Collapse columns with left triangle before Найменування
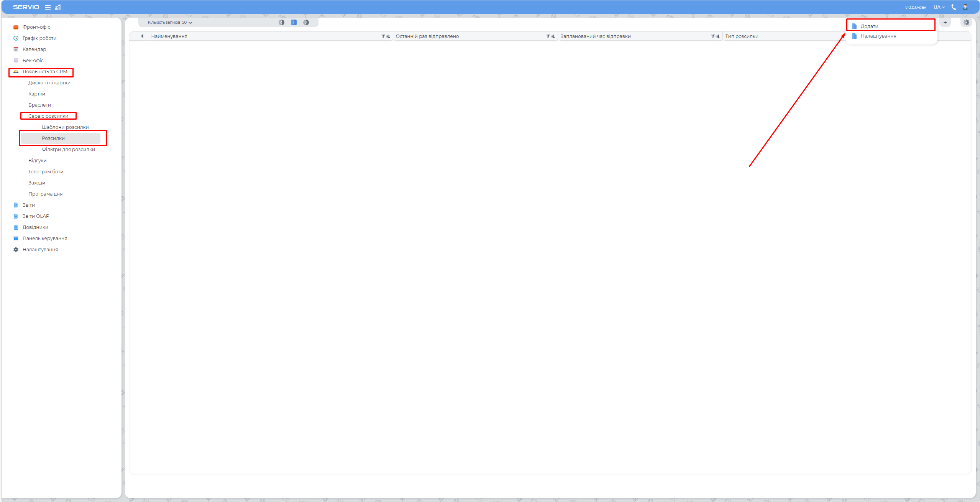The height and width of the screenshot is (502, 980). pyautogui.click(x=142, y=36)
